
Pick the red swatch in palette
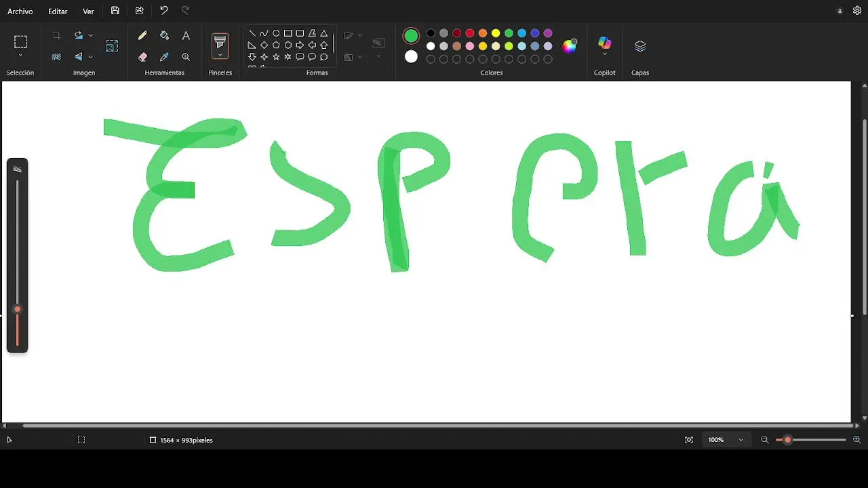click(470, 33)
